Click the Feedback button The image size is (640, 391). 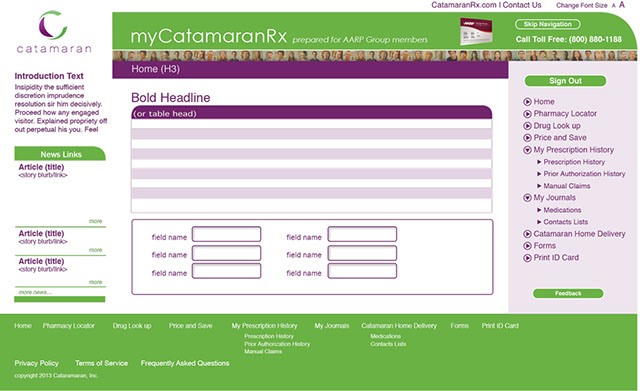click(x=568, y=293)
